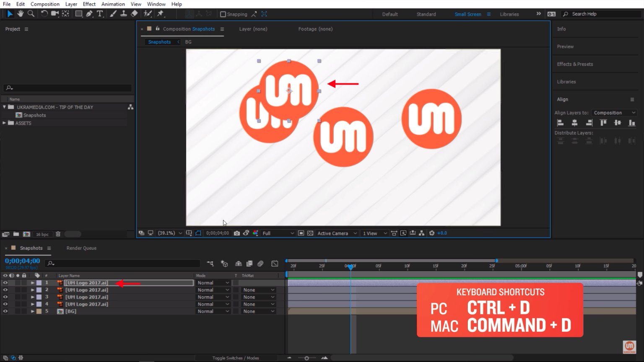This screenshot has width=644, height=362.
Task: Select the Zoom tool in toolbar
Action: (31, 14)
